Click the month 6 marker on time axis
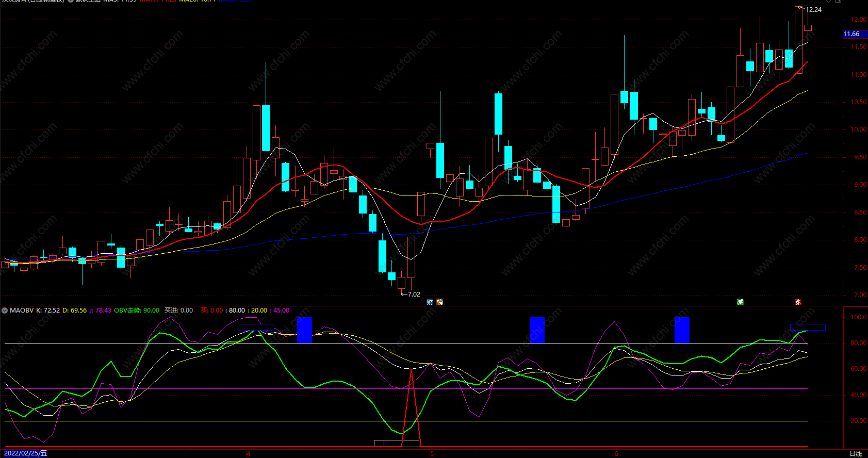Image resolution: width=868 pixels, height=458 pixels. coord(616,454)
